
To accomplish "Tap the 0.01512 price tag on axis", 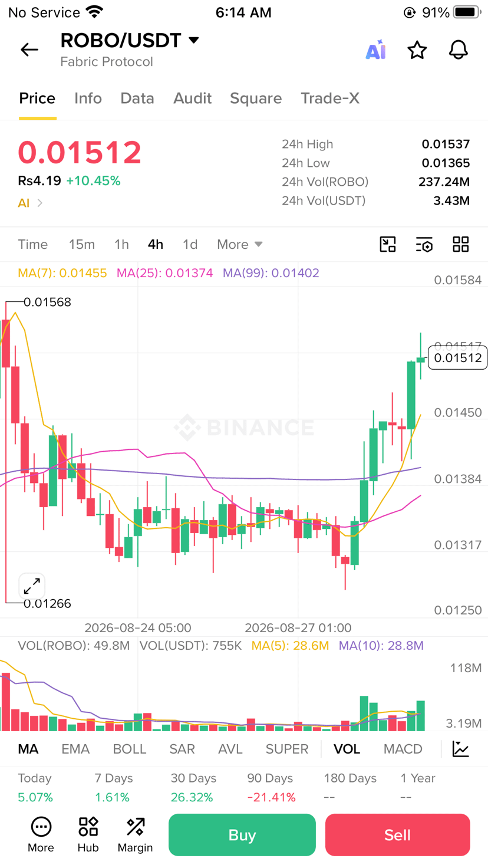I will [458, 358].
